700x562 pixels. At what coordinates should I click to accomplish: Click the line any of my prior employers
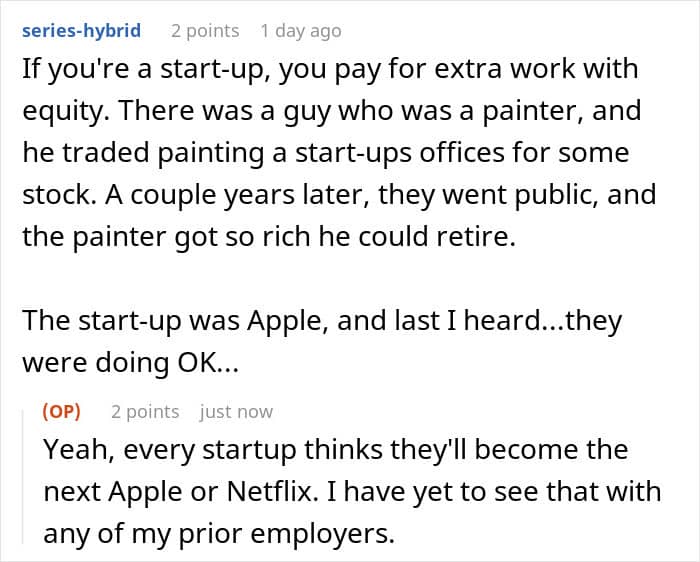[x=219, y=533]
